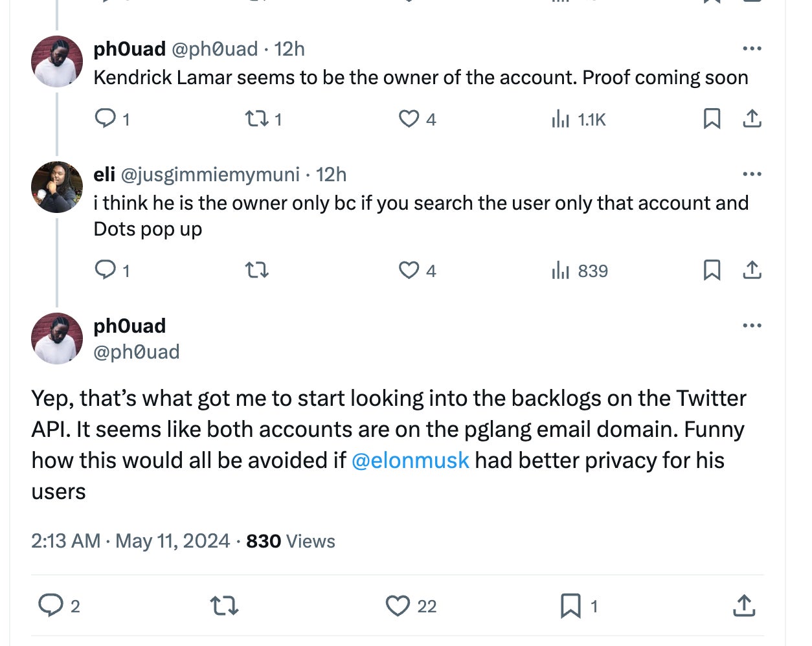This screenshot has width=812, height=646.
Task: Like eli's reply about Dots
Action: [409, 270]
